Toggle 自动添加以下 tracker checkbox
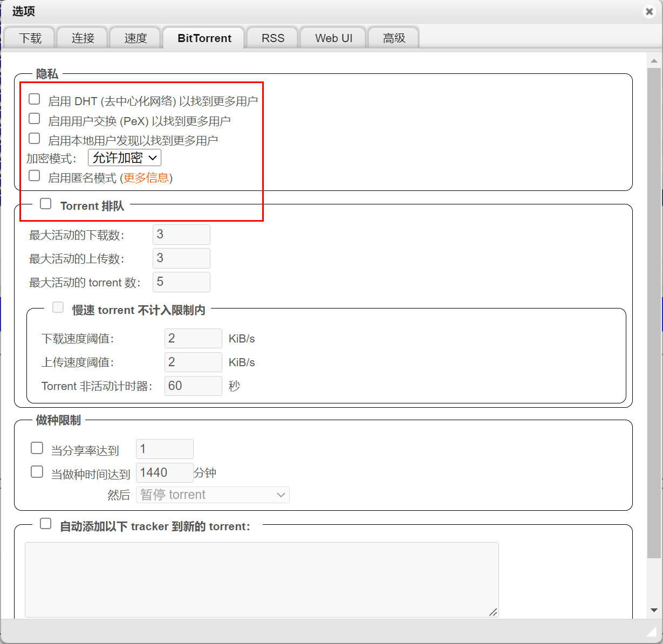 point(46,524)
